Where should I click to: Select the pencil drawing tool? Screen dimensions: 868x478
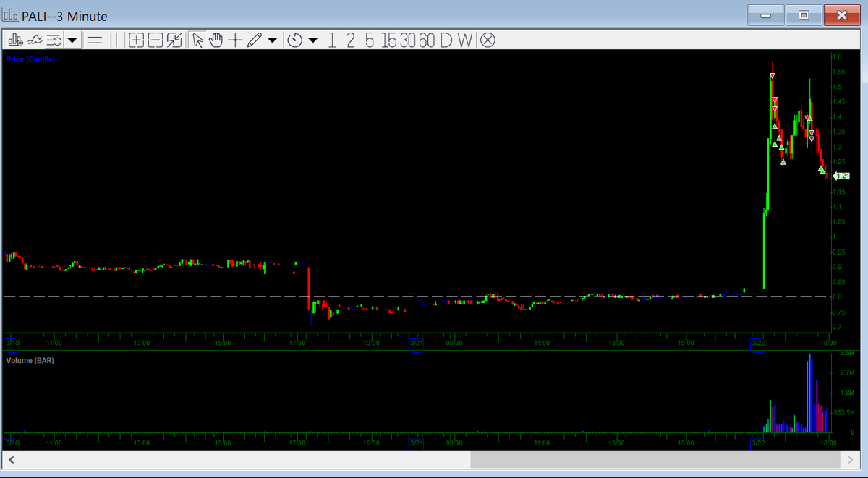click(x=253, y=39)
